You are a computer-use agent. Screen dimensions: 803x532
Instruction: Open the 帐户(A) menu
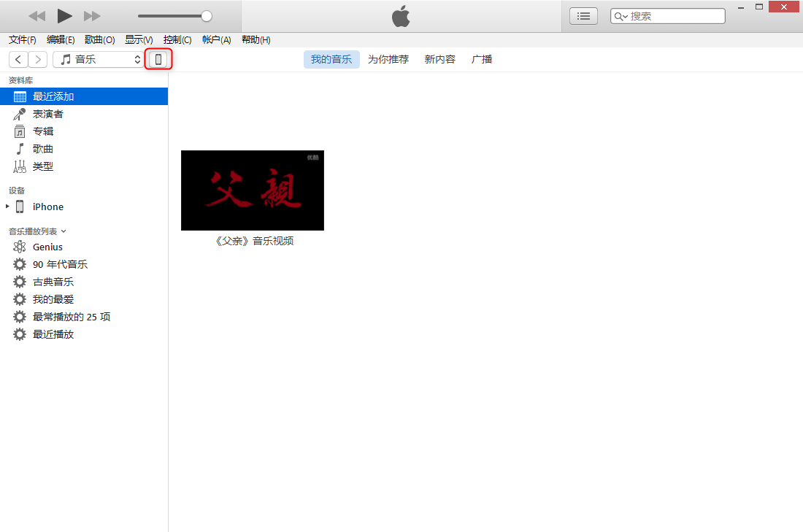point(216,40)
